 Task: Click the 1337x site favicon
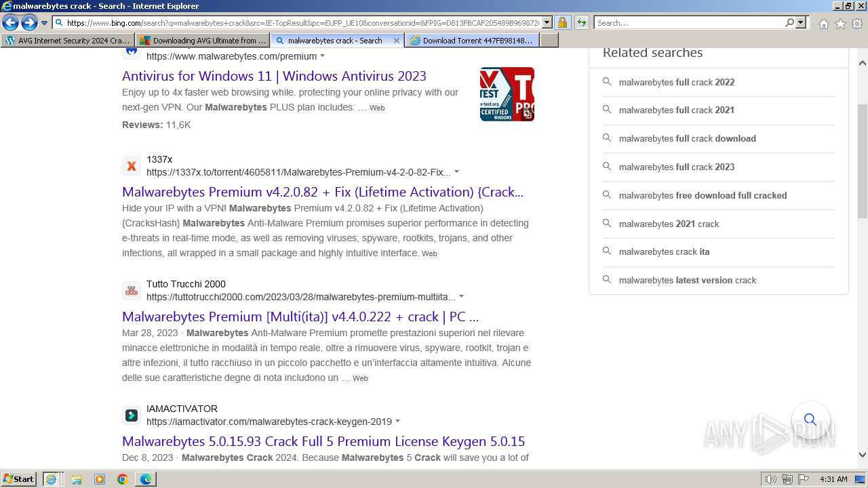[132, 165]
